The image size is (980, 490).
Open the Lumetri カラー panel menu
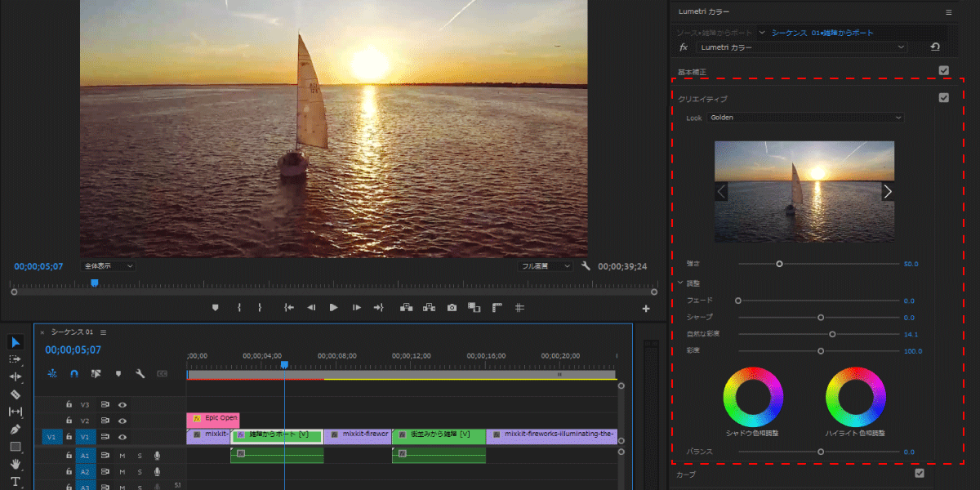(x=949, y=12)
